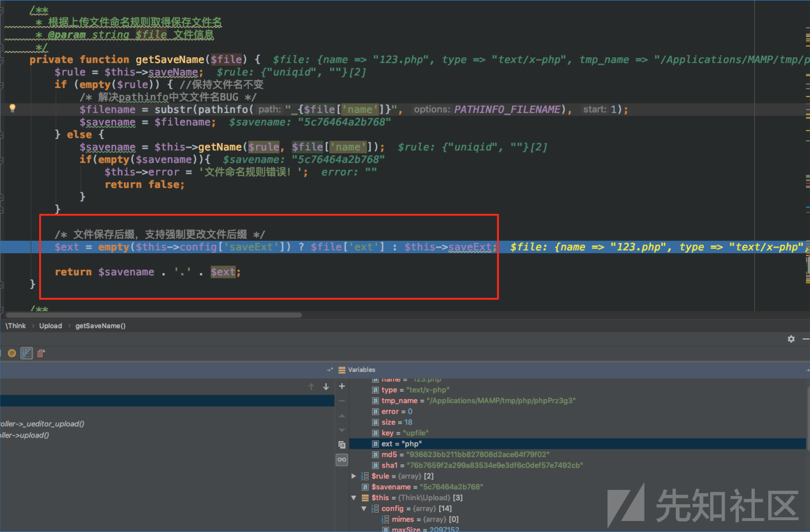Click the yellow intention lightbulb in gutter
This screenshot has height=532, width=810.
click(x=12, y=108)
